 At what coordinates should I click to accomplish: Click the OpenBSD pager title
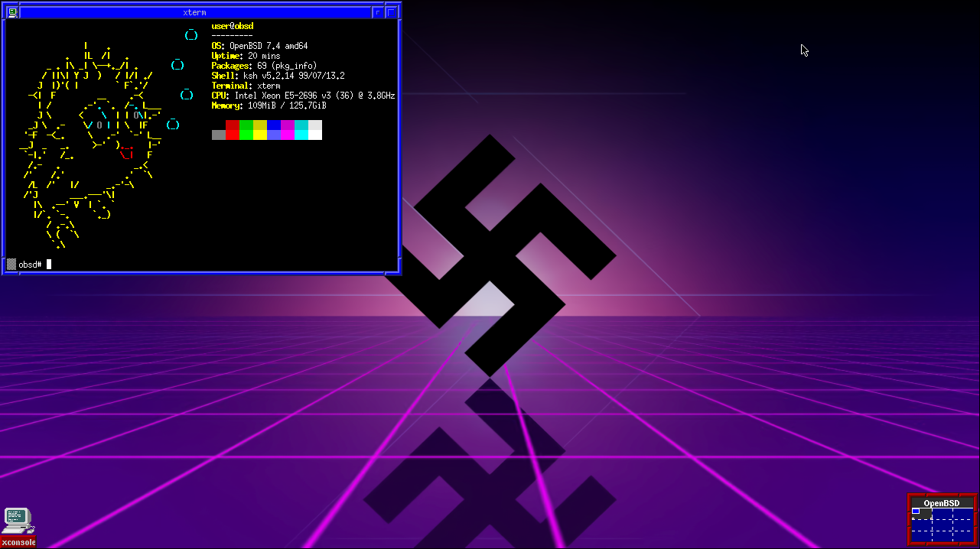click(x=942, y=503)
